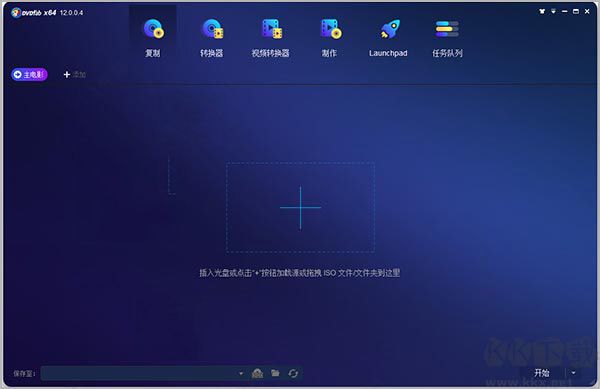The image size is (600, 389).
Task: Click the 开始 start button
Action: click(x=542, y=373)
